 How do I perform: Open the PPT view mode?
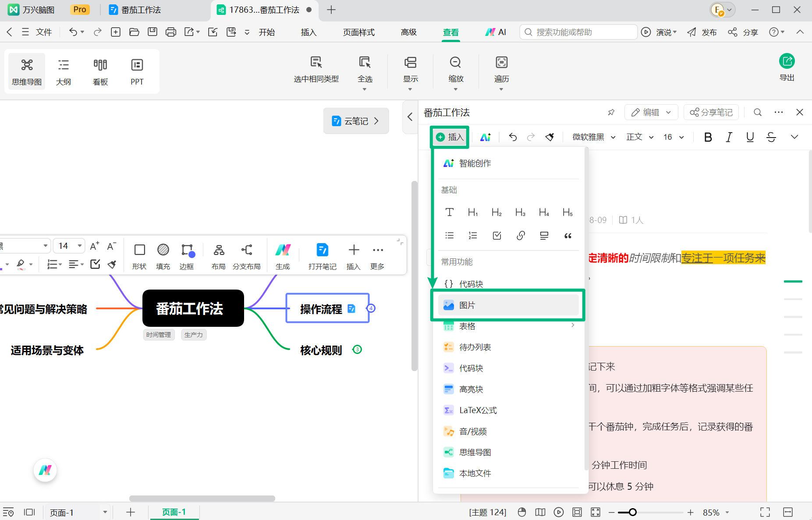(137, 72)
